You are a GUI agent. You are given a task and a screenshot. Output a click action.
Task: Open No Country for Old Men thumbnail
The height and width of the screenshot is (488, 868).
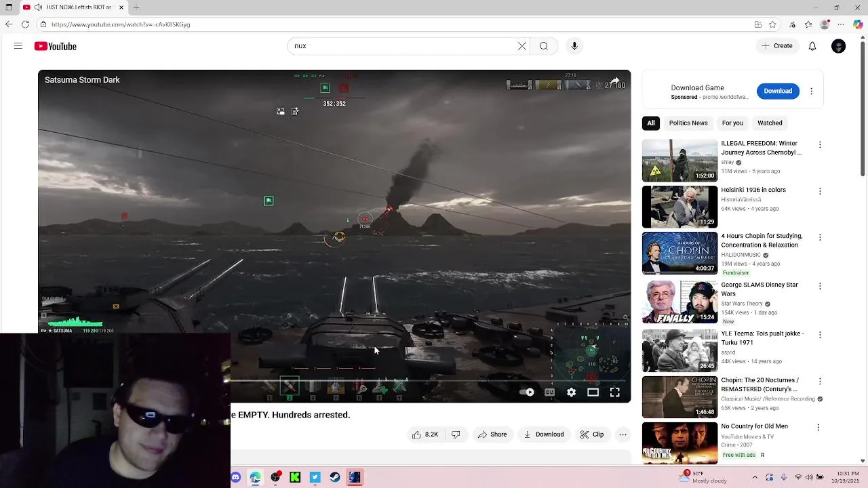coord(679,443)
